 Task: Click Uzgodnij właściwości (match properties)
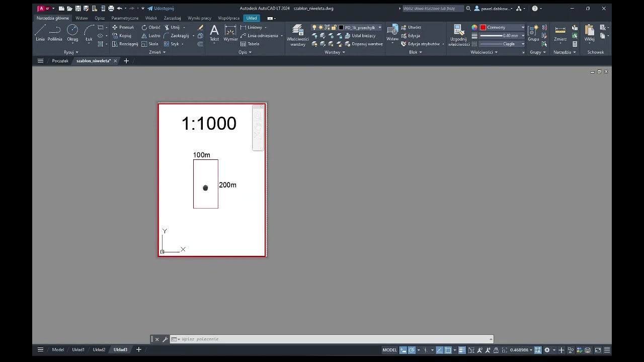(458, 35)
